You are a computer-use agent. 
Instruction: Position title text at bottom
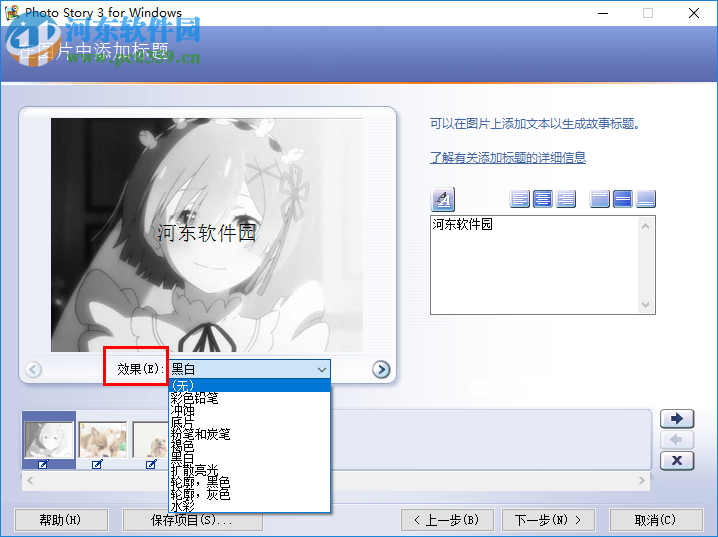point(646,199)
